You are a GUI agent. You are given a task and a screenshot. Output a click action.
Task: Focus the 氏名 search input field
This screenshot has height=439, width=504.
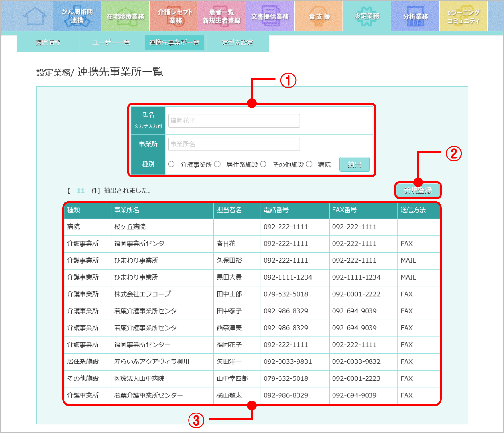tap(234, 121)
